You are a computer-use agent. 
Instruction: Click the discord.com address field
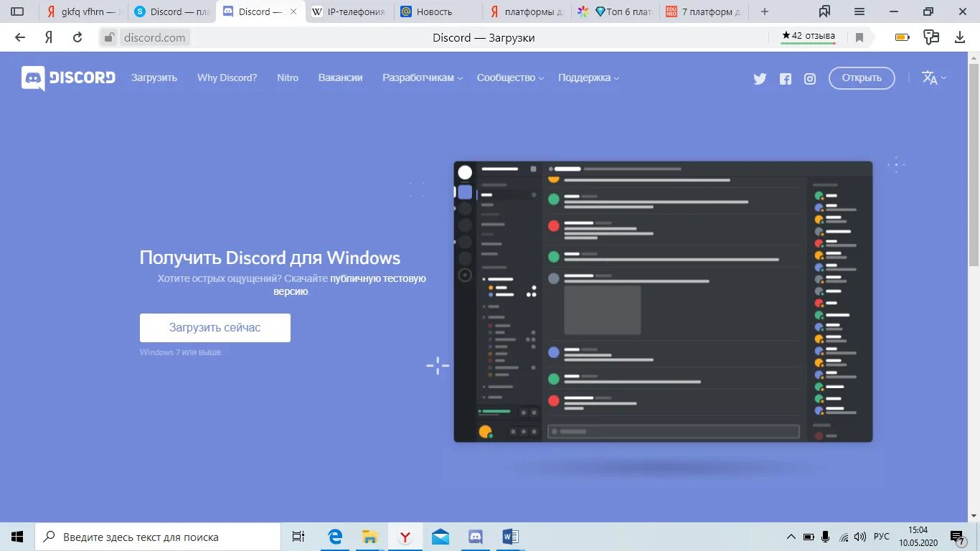(x=154, y=38)
